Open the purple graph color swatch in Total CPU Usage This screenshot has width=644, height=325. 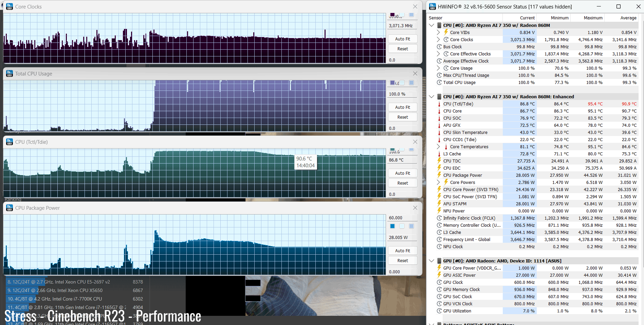pyautogui.click(x=392, y=83)
